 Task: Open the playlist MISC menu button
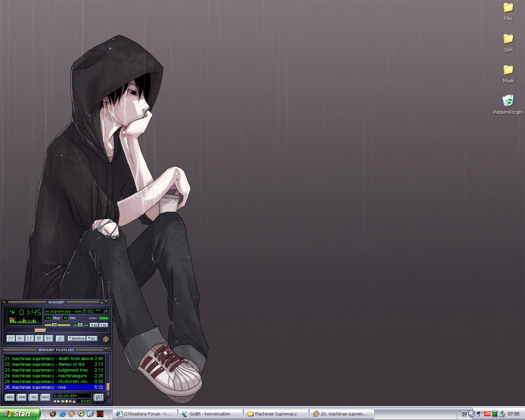[46, 397]
